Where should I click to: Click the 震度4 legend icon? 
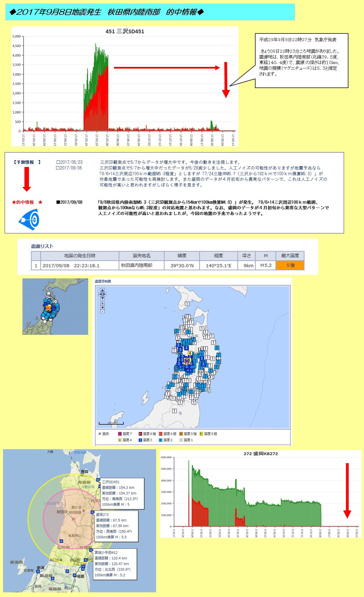tap(120, 440)
